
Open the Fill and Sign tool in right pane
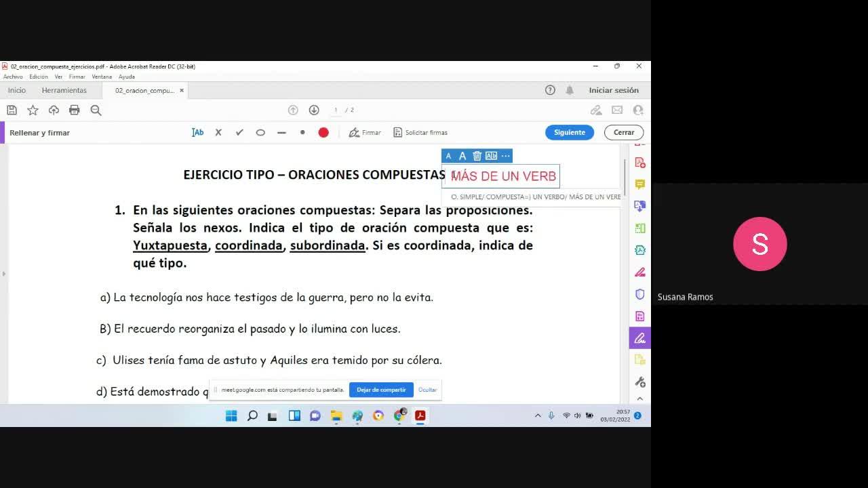click(x=639, y=338)
